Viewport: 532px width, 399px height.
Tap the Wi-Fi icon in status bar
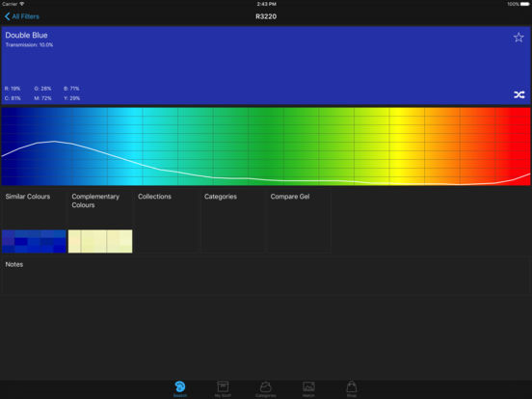click(22, 4)
